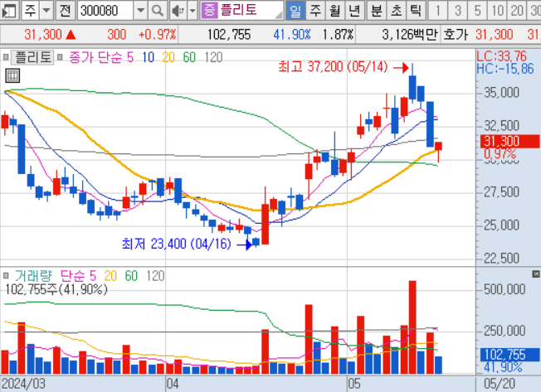Click the magnifier stock search icon
The width and height of the screenshot is (541, 392).
(x=158, y=11)
